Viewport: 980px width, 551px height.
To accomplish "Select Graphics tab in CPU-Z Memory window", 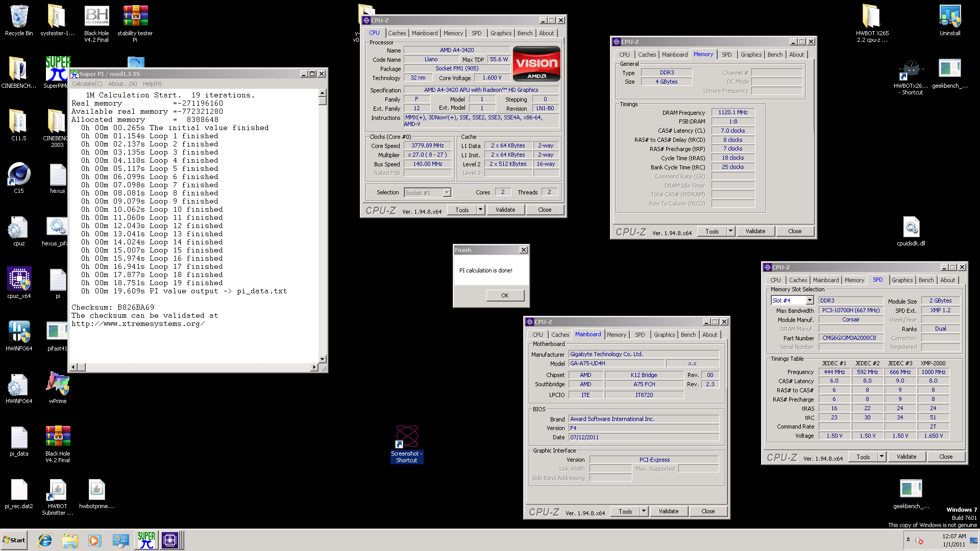I will 751,55.
